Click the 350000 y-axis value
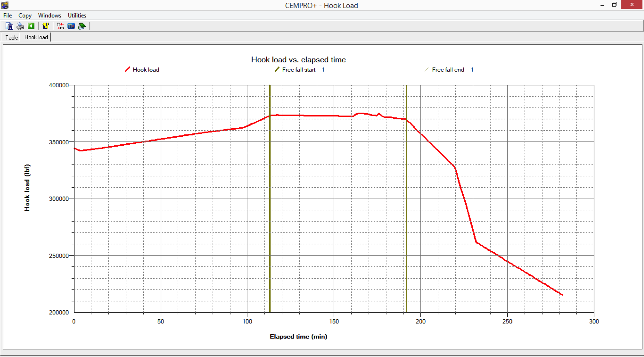The width and height of the screenshot is (644, 357). [59, 142]
